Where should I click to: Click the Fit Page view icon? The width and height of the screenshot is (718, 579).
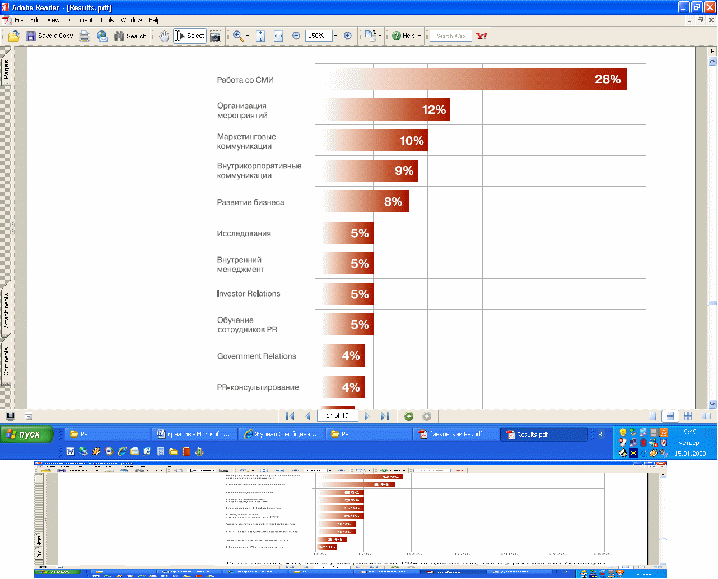260,36
